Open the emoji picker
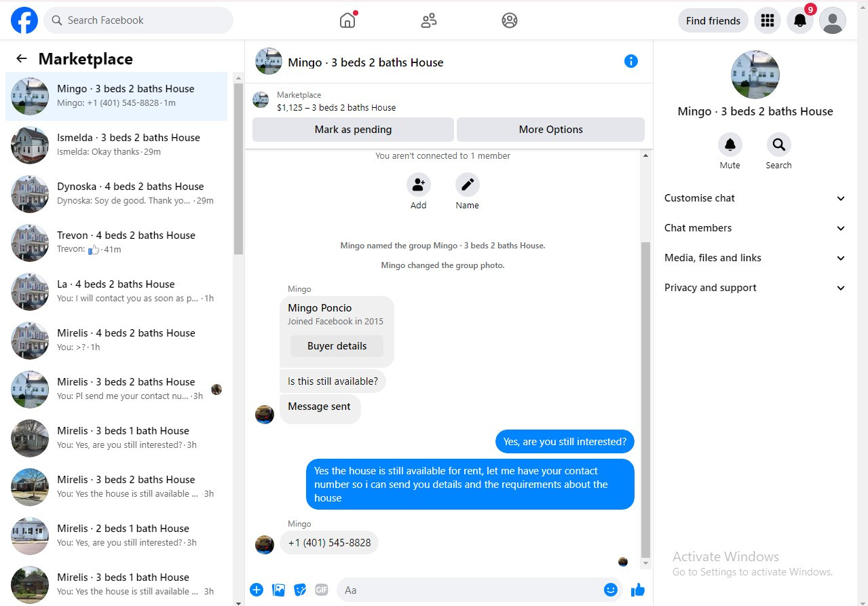Viewport: 868px width, 606px height. tap(611, 590)
